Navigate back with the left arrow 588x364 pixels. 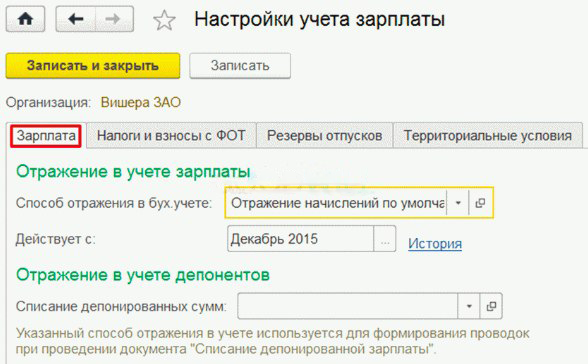click(x=76, y=19)
